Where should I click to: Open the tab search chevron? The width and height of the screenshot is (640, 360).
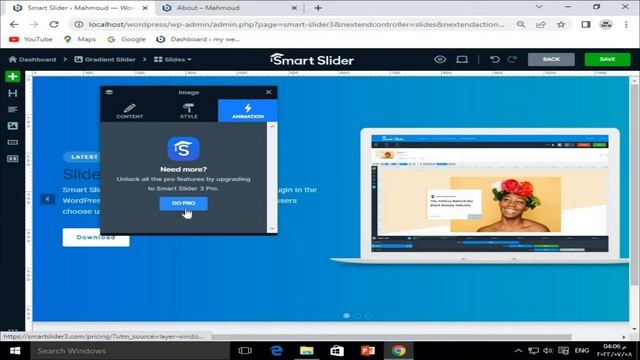[x=539, y=7]
